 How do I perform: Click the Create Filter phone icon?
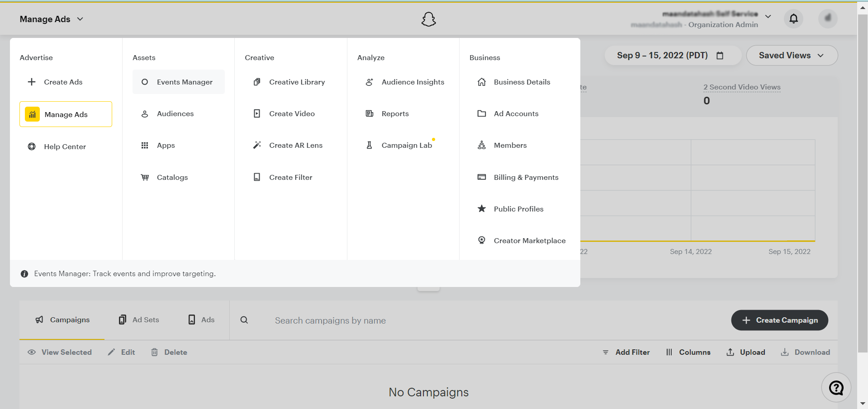[x=257, y=177]
